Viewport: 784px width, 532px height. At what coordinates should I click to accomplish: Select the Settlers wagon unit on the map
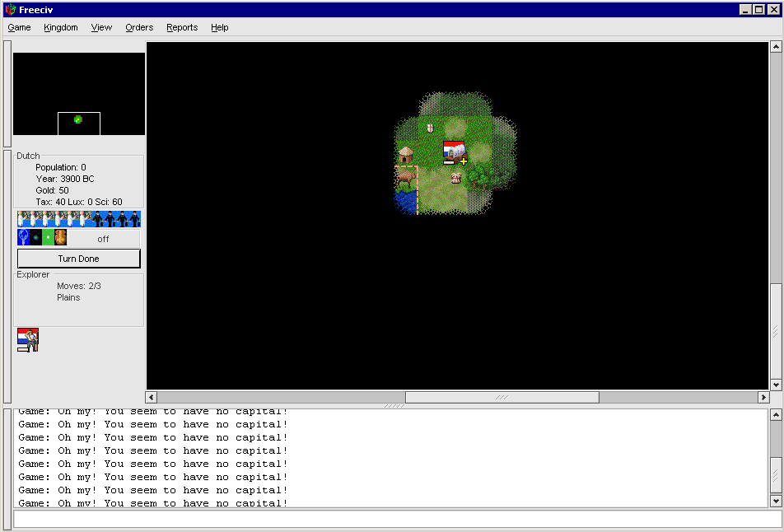[455, 153]
